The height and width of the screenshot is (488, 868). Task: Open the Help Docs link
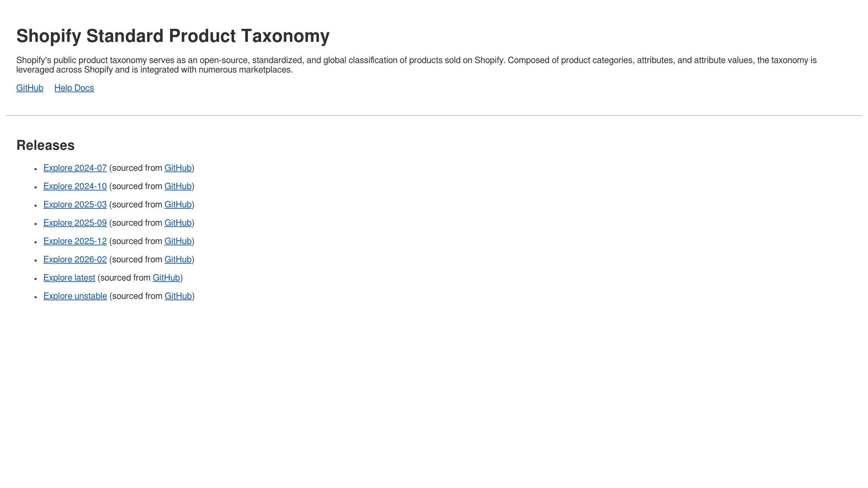74,88
